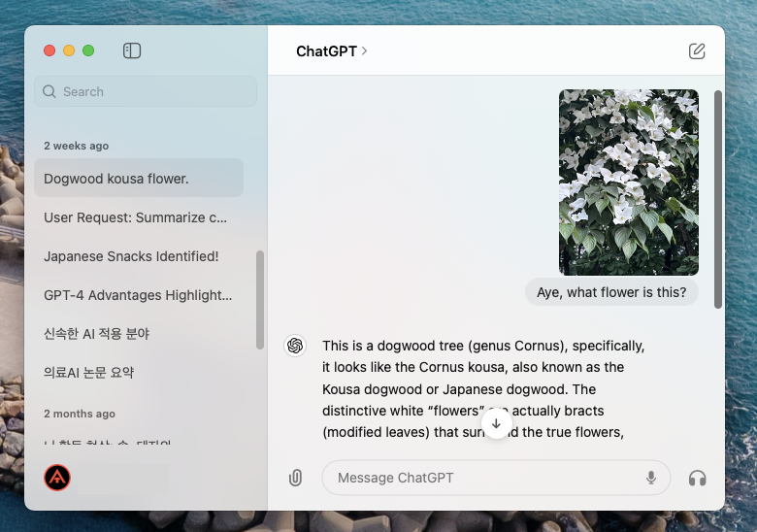The height and width of the screenshot is (532, 757).
Task: Open the ChatGPT model selector chevron
Action: coord(365,50)
